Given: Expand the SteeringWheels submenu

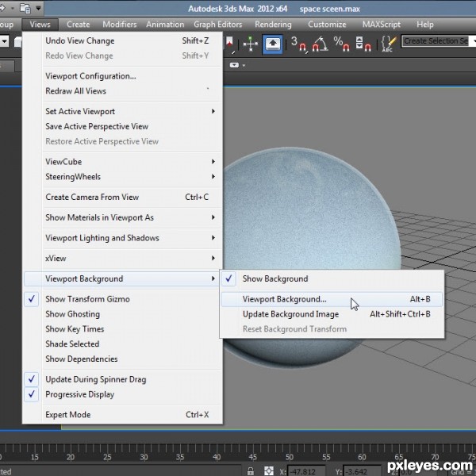Looking at the screenshot, I should coord(123,177).
